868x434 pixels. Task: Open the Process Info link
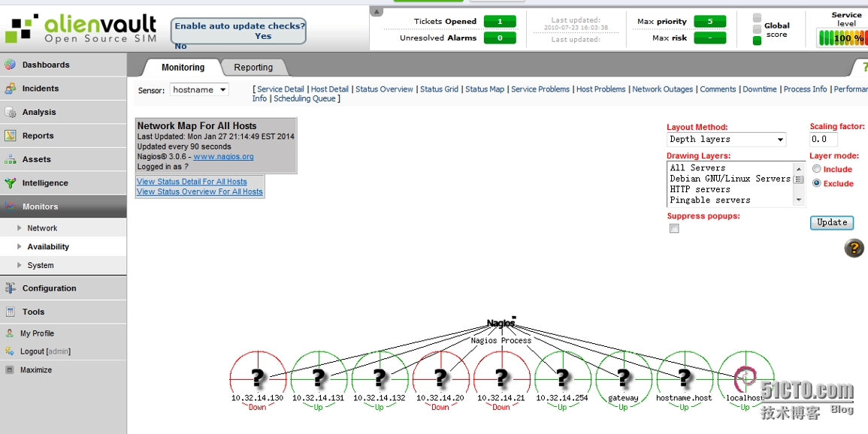pyautogui.click(x=805, y=89)
